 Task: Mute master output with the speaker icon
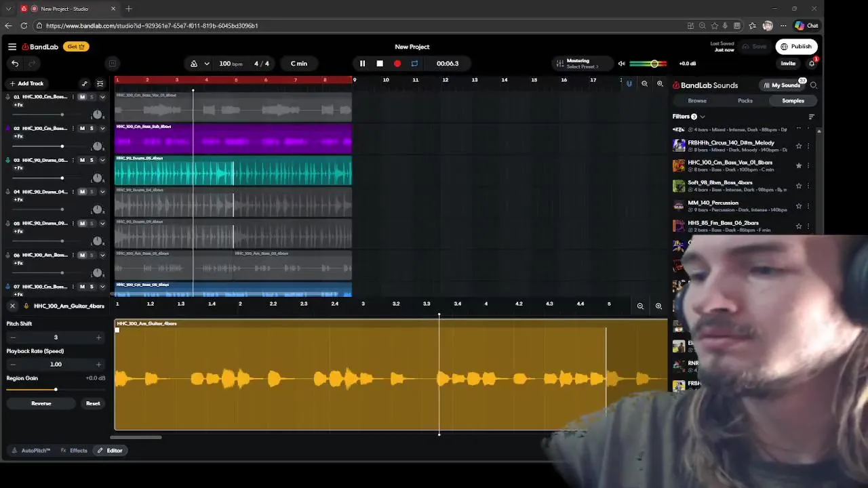621,64
